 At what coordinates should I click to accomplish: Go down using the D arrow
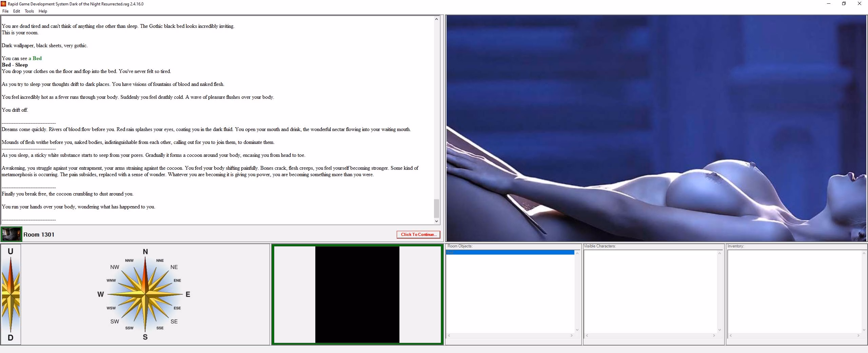(11, 338)
